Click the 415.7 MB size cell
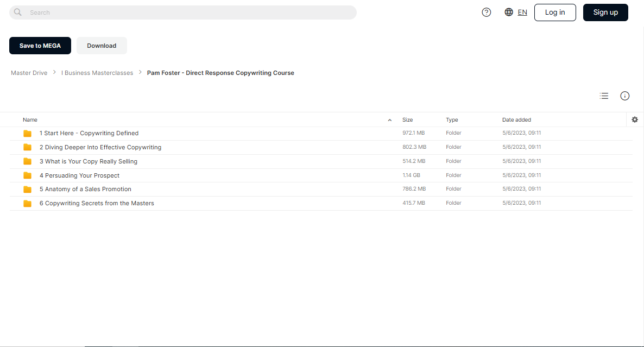This screenshot has height=347, width=644. click(414, 203)
